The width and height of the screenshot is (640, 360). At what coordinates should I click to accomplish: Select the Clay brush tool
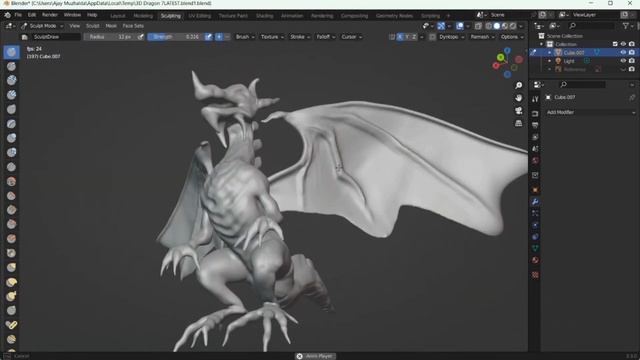[11, 80]
